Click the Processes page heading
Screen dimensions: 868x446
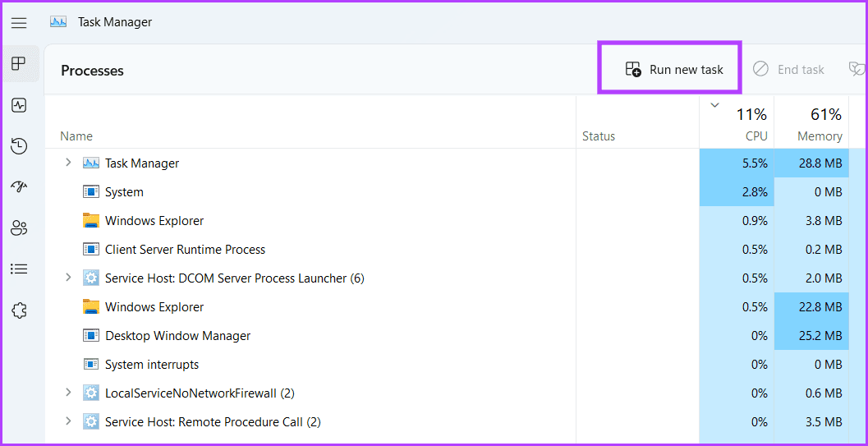93,71
